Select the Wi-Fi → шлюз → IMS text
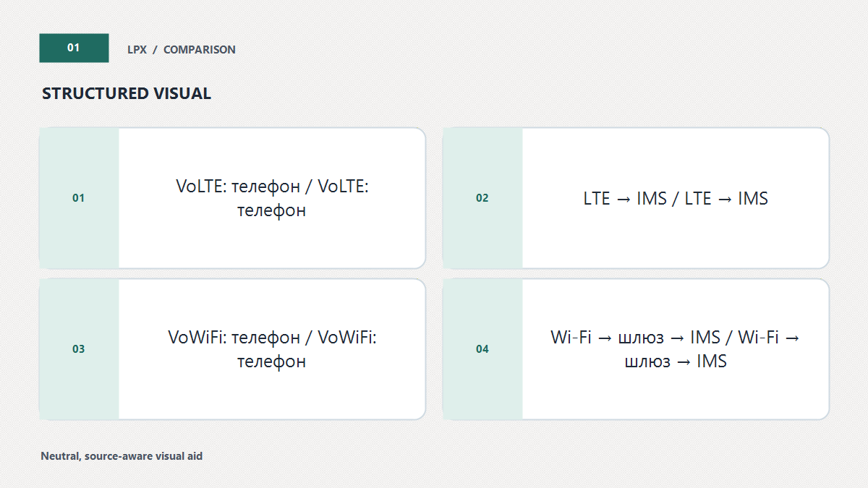The image size is (868, 488). tap(676, 349)
